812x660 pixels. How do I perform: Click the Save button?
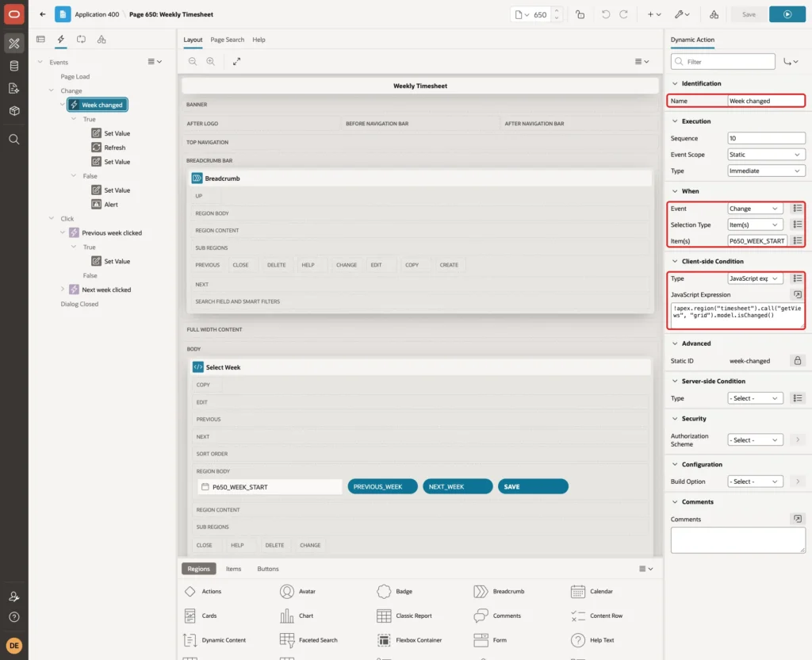pos(749,14)
